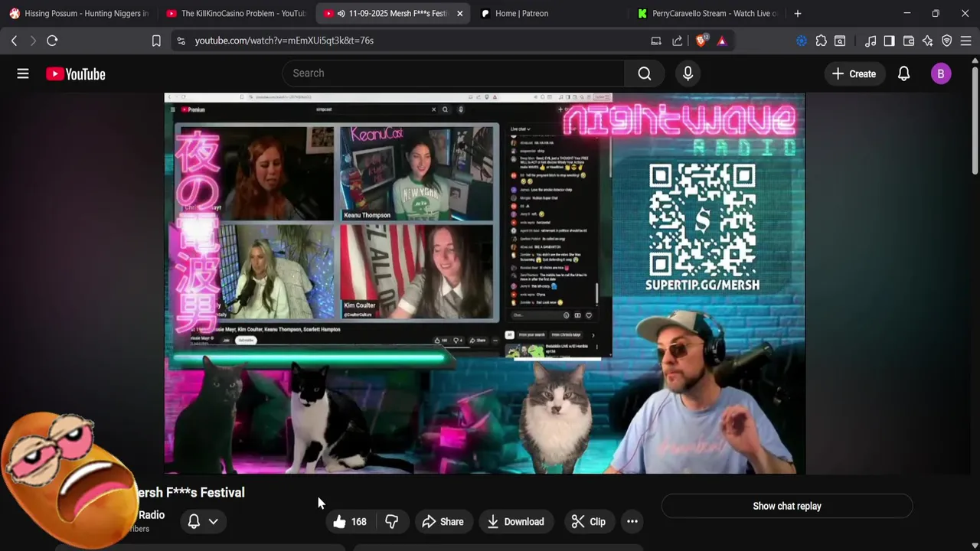Click the URL address bar
Screen dimensions: 980x551
413,41
